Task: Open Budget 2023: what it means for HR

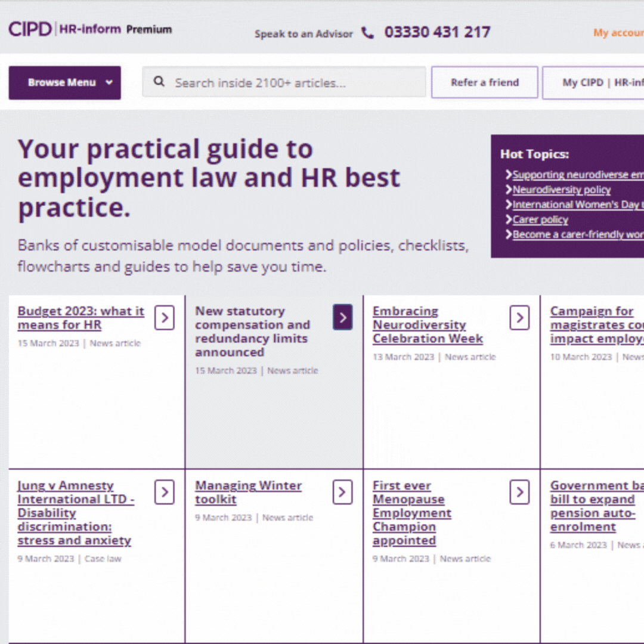Action: tap(81, 318)
